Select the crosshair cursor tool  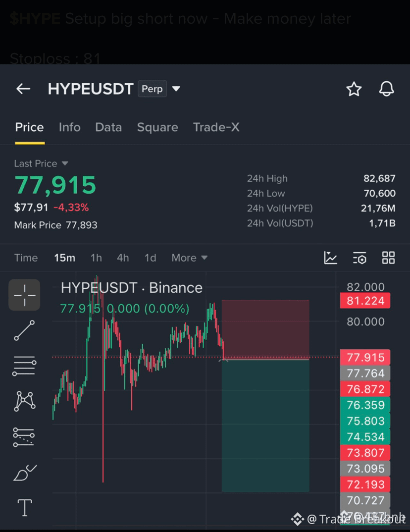[24, 295]
